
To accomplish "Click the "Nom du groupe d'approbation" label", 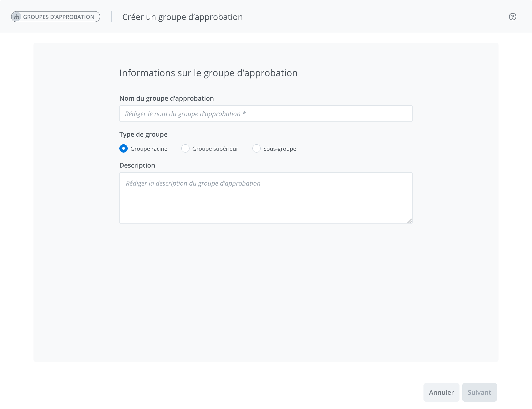I will click(x=166, y=98).
